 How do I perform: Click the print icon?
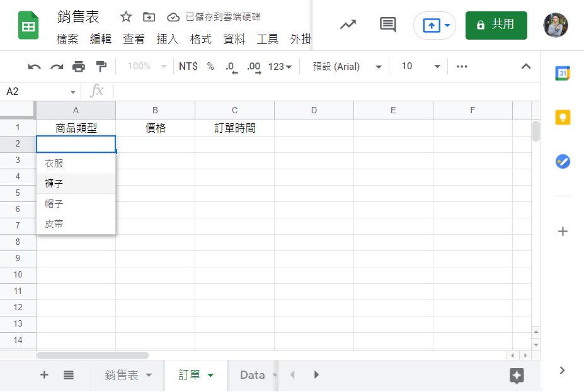pos(79,67)
